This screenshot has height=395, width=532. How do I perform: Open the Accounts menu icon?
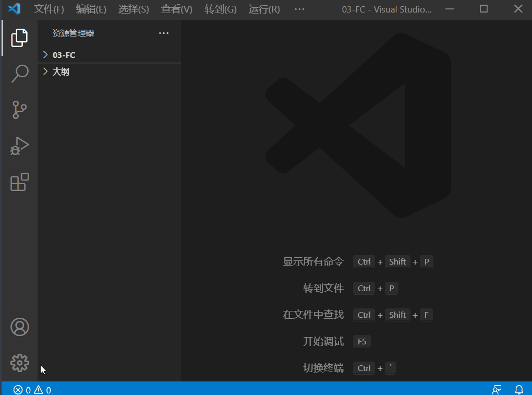click(19, 327)
